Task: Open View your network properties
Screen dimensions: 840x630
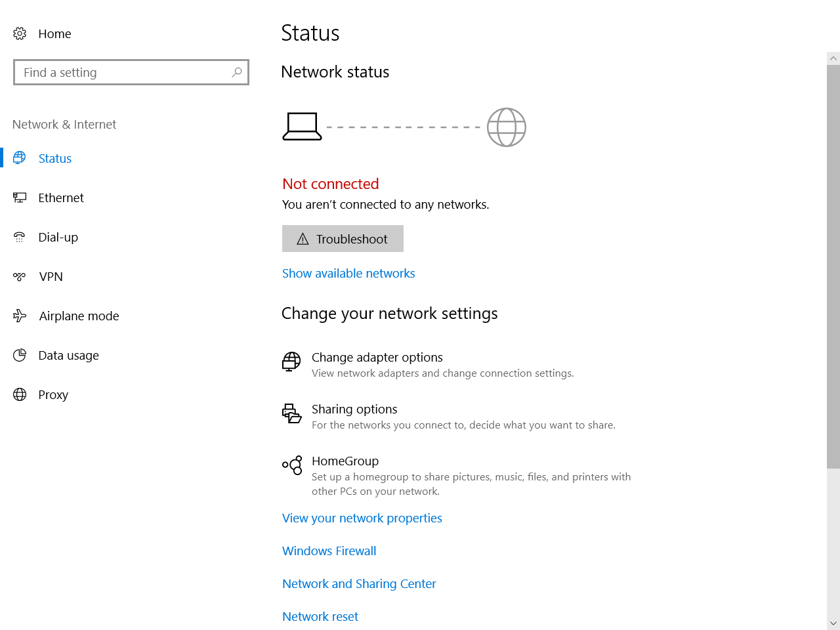Action: coord(362,518)
